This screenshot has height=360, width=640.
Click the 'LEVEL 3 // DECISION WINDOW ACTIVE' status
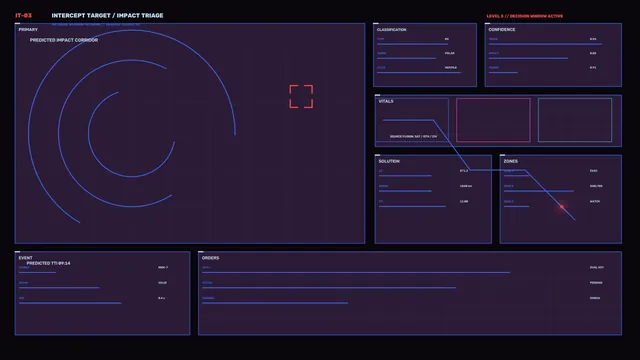point(524,16)
